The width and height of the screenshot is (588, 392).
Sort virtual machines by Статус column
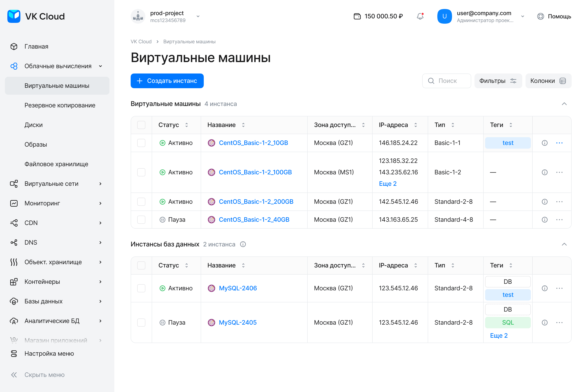pyautogui.click(x=186, y=125)
